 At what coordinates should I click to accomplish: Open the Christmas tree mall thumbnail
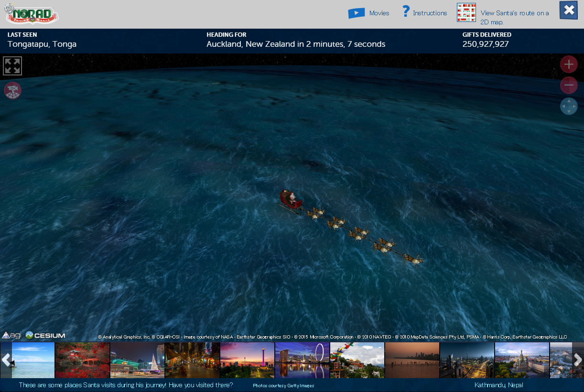(137, 360)
